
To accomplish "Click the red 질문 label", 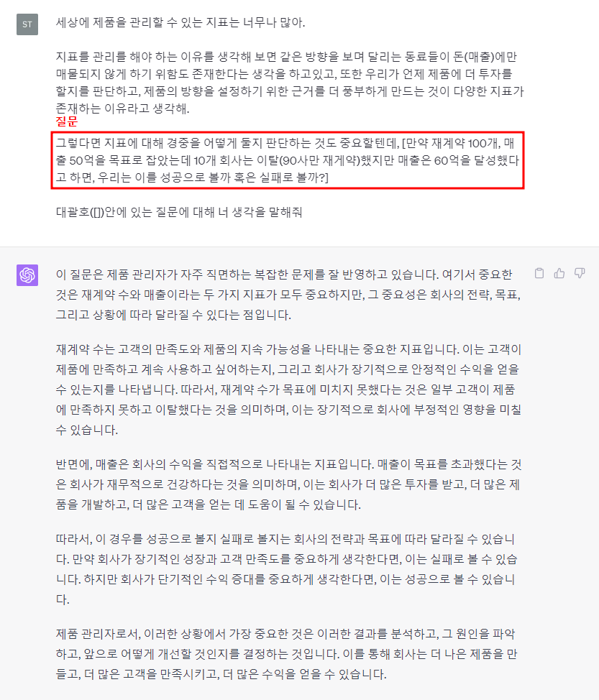I will pos(67,121).
